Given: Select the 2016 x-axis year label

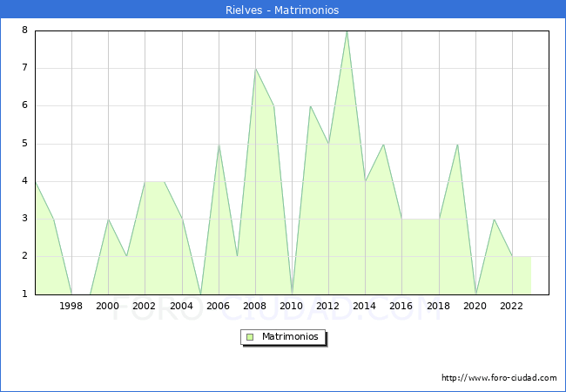Looking at the screenshot, I should pyautogui.click(x=402, y=306).
